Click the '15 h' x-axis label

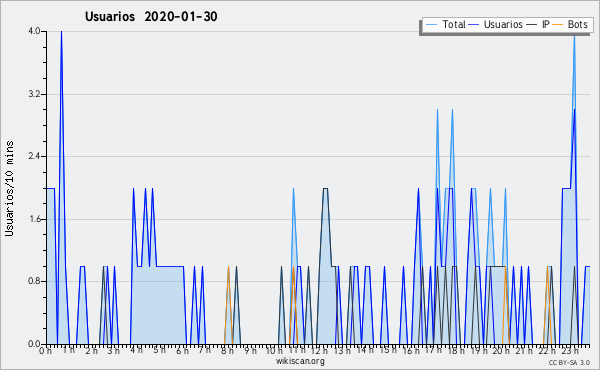[388, 350]
